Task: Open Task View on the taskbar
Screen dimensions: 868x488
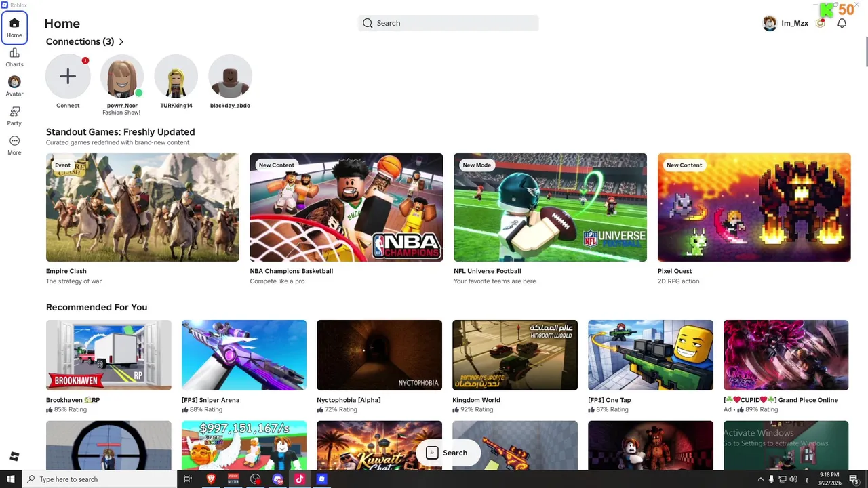Action: [188, 479]
